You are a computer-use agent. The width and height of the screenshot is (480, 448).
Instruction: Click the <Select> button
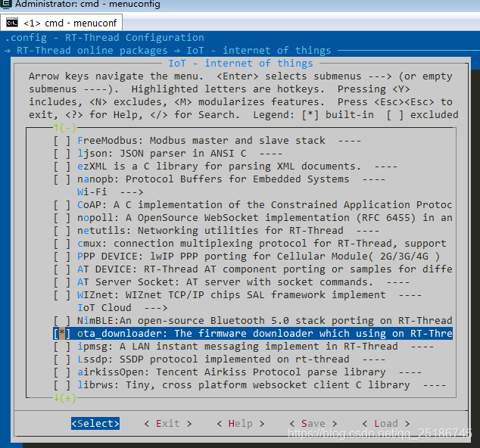coord(95,424)
